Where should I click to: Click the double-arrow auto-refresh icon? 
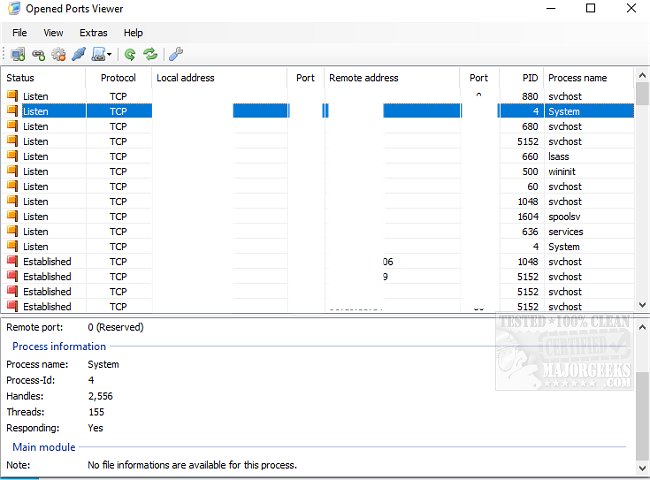tap(150, 54)
